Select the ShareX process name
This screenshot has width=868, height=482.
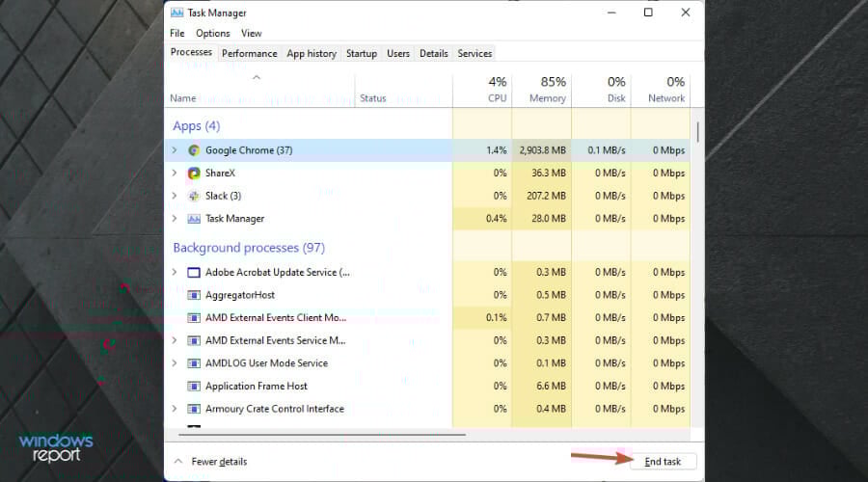(220, 174)
